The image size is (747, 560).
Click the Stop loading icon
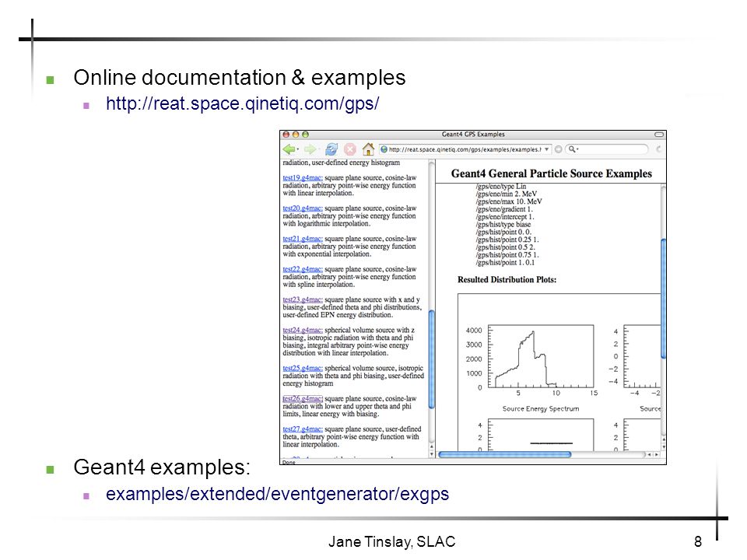point(349,149)
